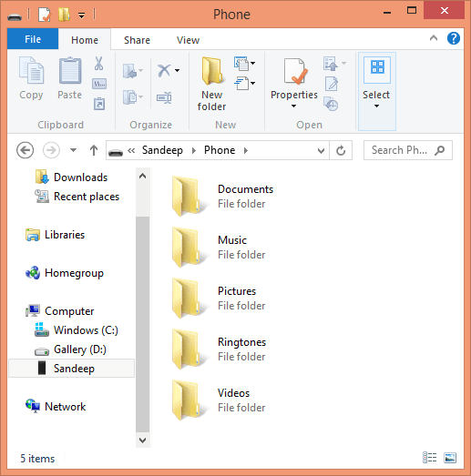Expand the Select dropdown arrow
The width and height of the screenshot is (471, 476).
(x=376, y=106)
